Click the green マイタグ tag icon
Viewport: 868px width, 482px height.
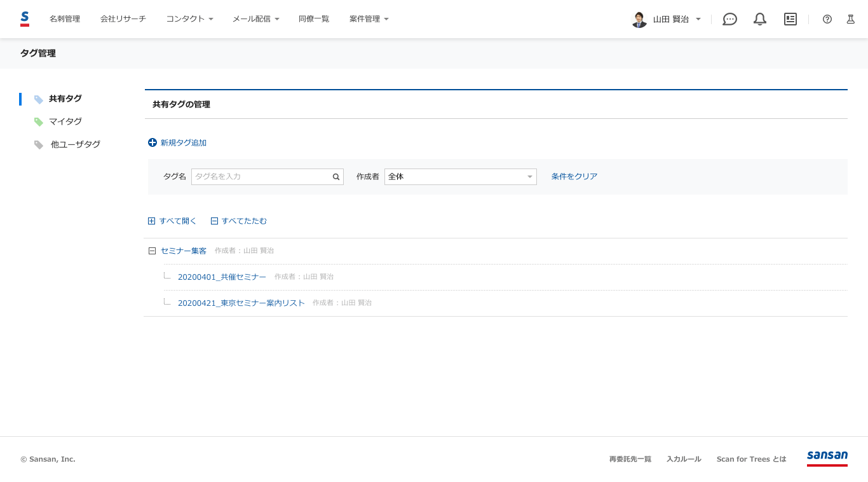(39, 122)
